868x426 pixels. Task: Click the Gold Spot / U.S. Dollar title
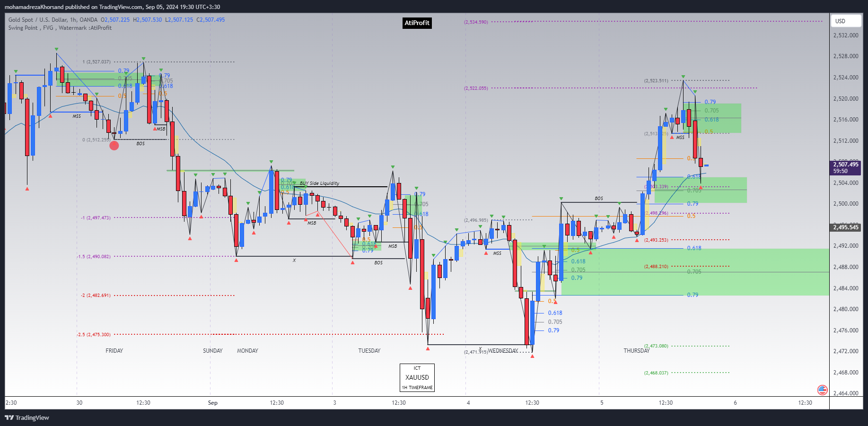click(53, 20)
